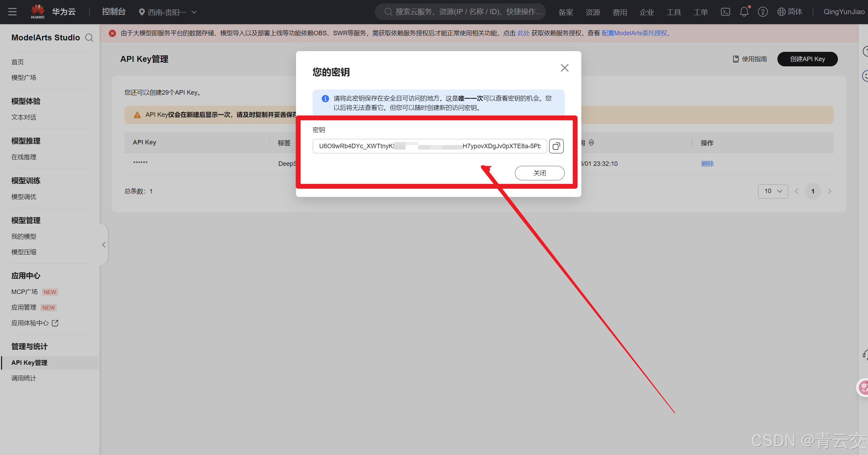Screen dimensions: 868x455
Task: Open the 费用 menu
Action: coord(620,12)
